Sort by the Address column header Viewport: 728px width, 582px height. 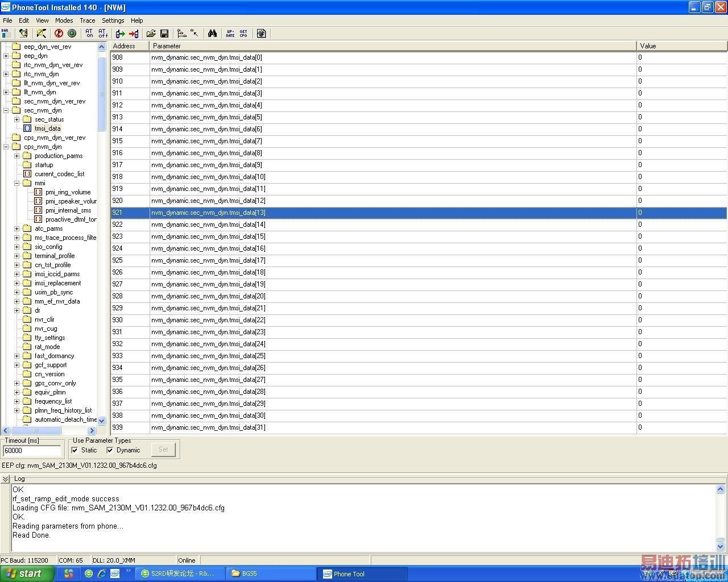coord(130,46)
